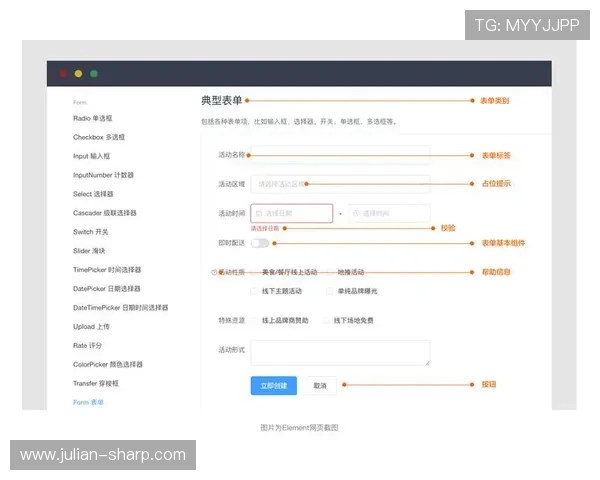This screenshot has width=600, height=480.
Task: Click the 典型表单 heading text
Action: [x=222, y=101]
